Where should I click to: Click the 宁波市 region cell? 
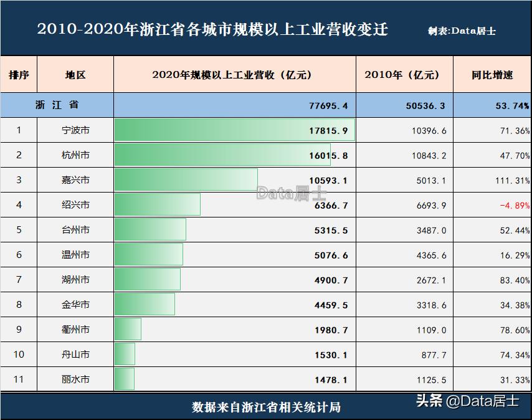75,130
